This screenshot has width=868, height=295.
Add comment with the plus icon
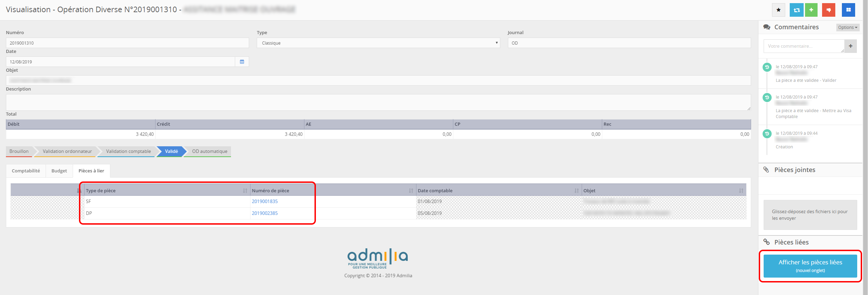click(850, 46)
